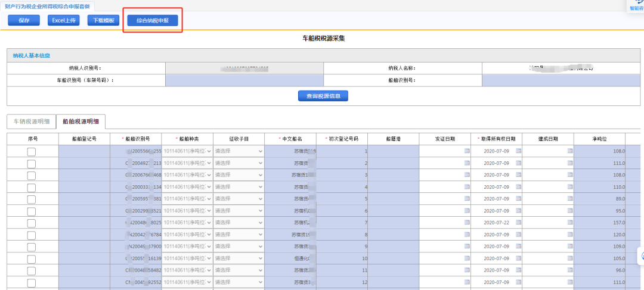
Task: Tick the 序号 checkbox for row 12
Action: click(31, 283)
